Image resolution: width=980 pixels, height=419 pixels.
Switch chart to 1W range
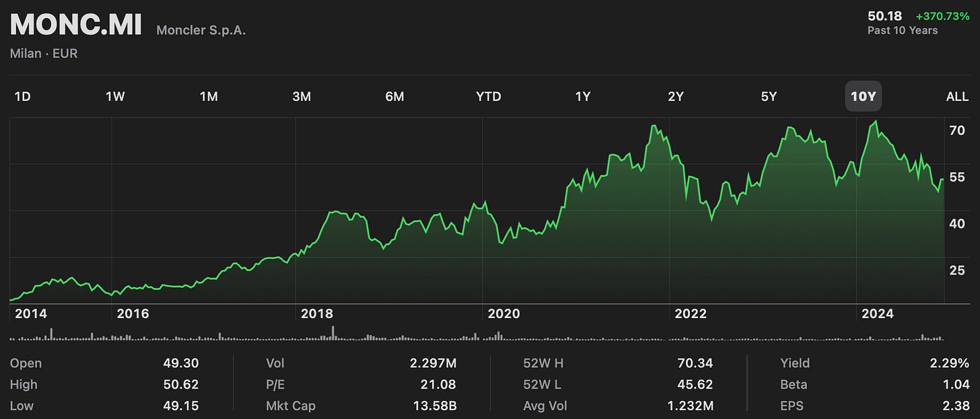pyautogui.click(x=115, y=96)
